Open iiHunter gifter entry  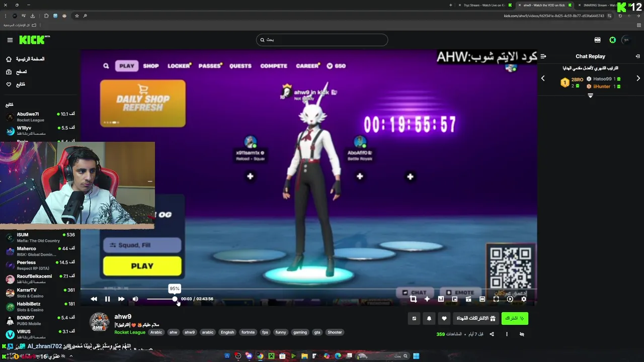pos(603,86)
